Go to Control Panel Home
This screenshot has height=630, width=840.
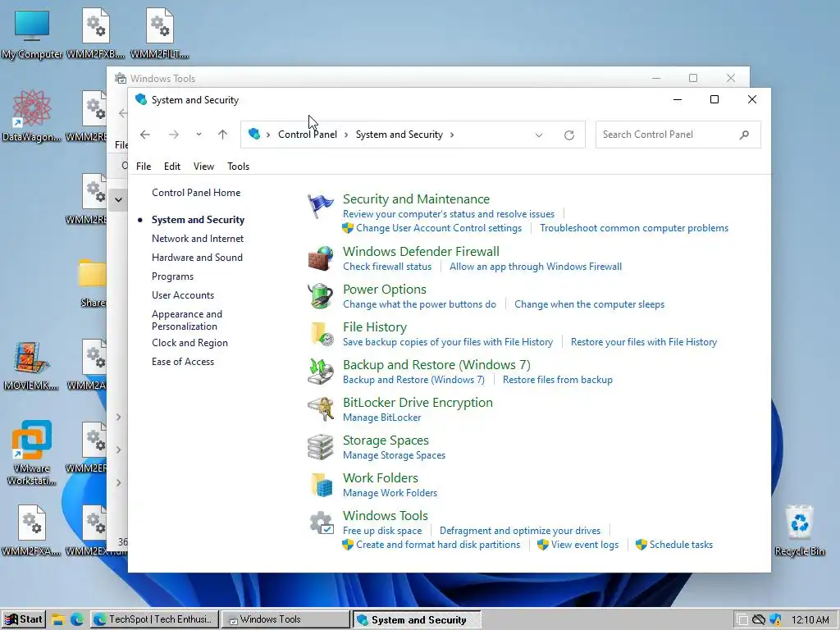[196, 192]
